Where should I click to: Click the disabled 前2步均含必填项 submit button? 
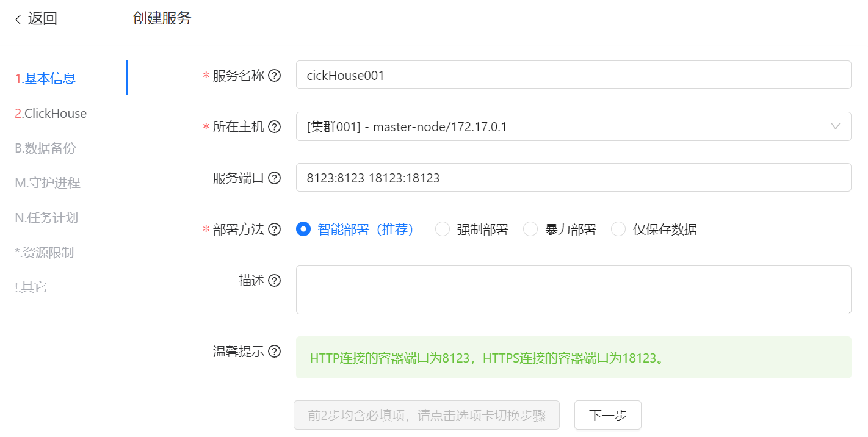[427, 415]
